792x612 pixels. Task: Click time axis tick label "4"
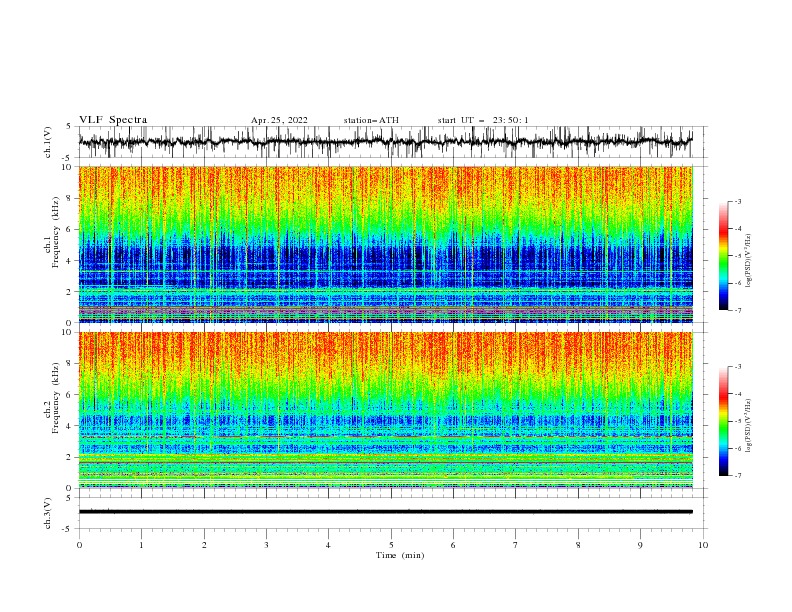tap(328, 545)
